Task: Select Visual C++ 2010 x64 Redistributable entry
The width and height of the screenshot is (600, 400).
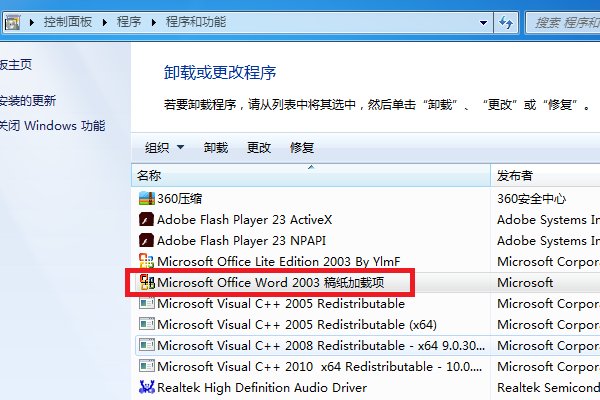Action: 320,367
